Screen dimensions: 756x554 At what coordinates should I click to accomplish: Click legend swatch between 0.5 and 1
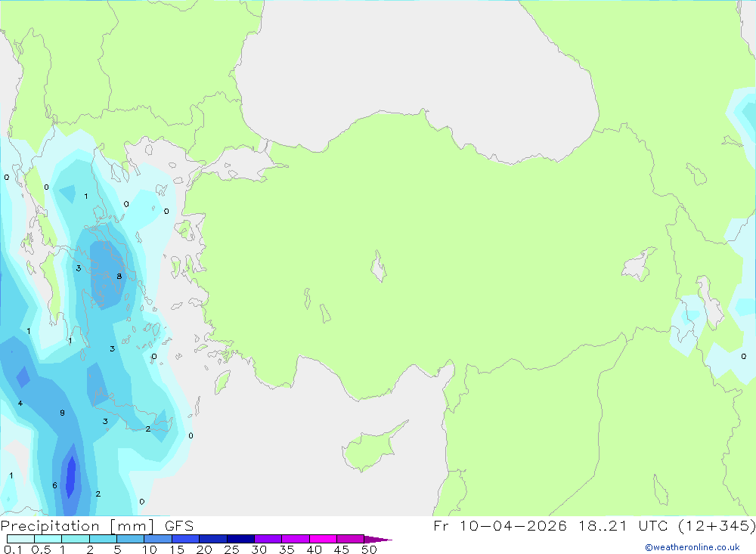[x=48, y=539]
